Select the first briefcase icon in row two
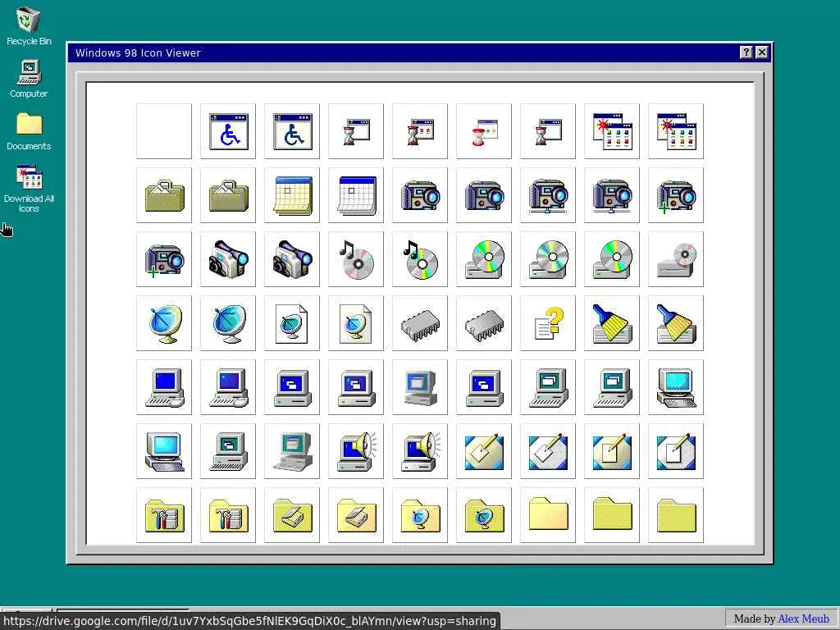This screenshot has height=630, width=840. pyautogui.click(x=164, y=195)
